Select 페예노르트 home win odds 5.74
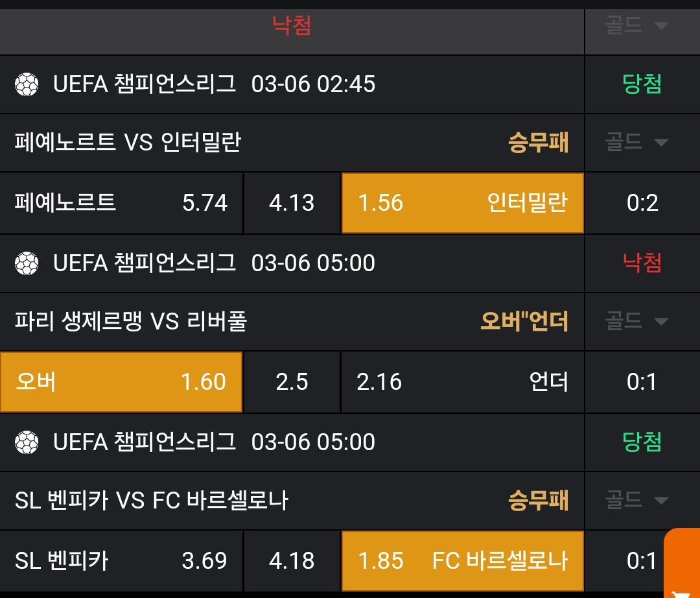The image size is (700, 598). tap(122, 203)
